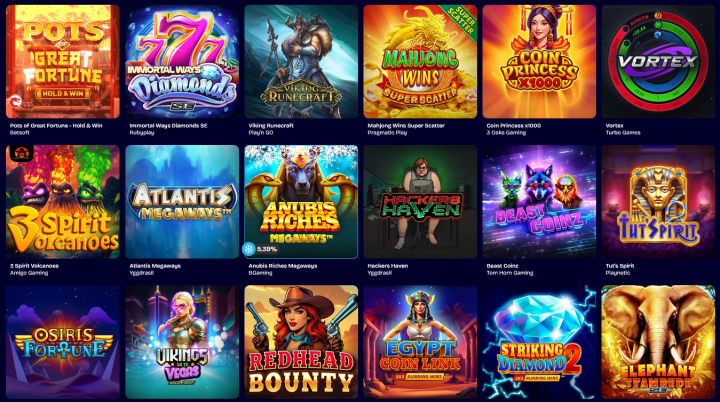
Task: Launch the Beast Coinz game
Action: (539, 202)
